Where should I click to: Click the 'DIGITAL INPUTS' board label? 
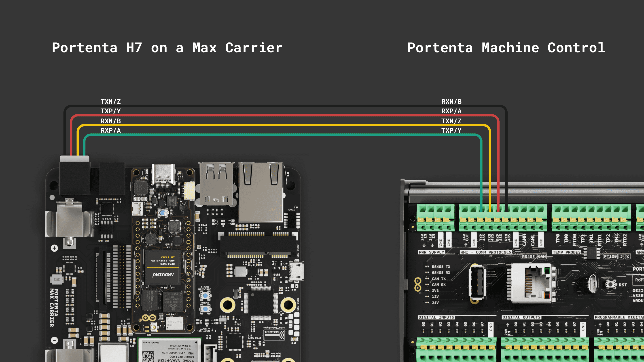click(436, 317)
